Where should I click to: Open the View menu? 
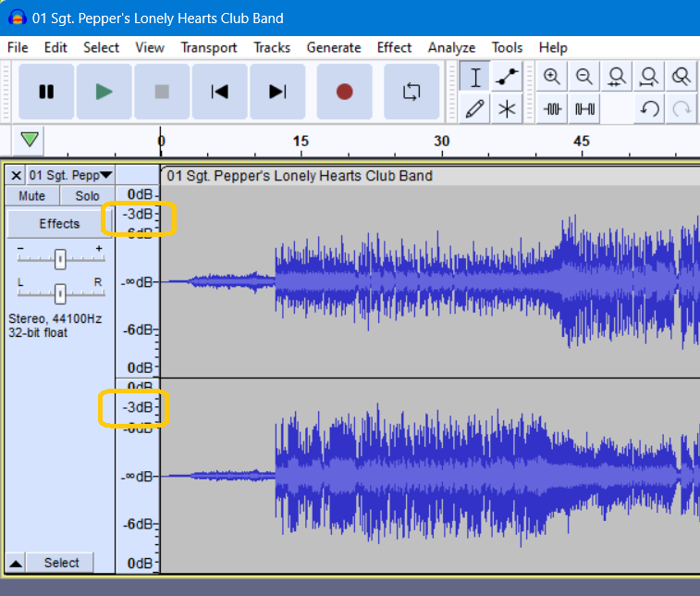pos(150,47)
